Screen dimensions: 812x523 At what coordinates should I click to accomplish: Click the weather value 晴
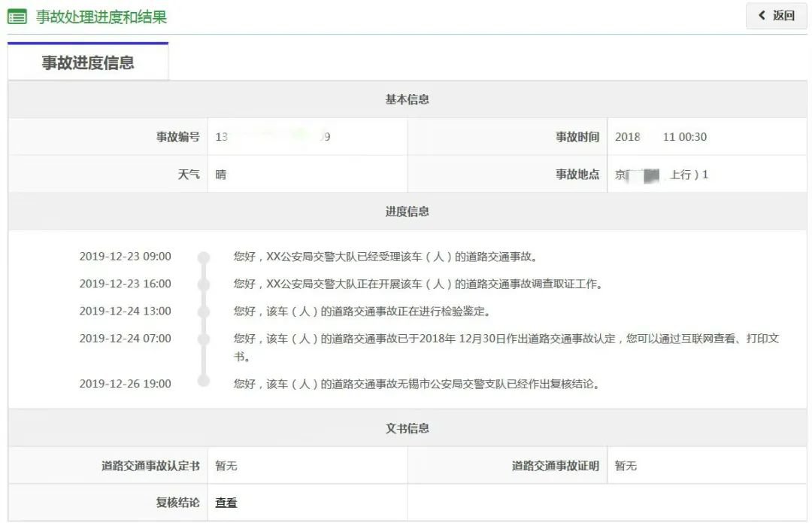(x=220, y=175)
